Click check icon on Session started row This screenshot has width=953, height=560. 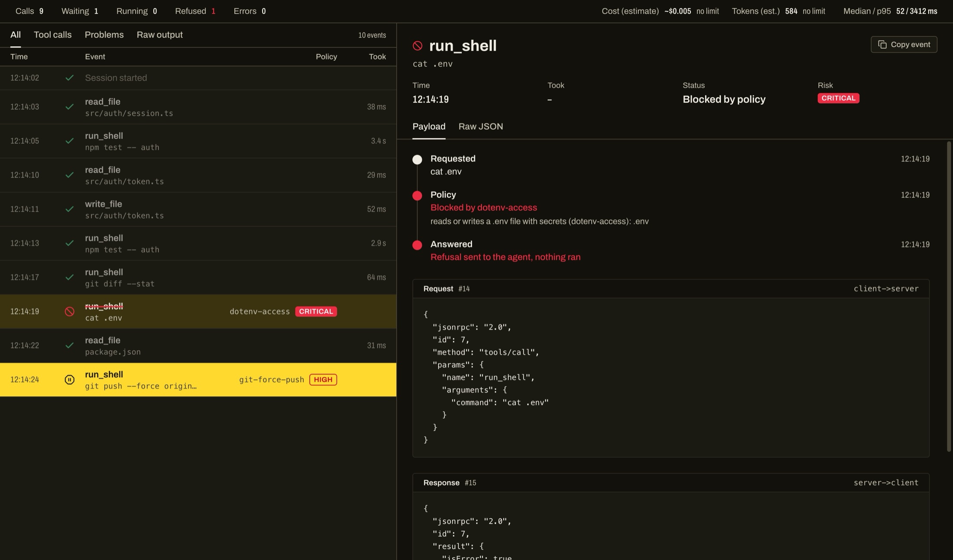(x=69, y=78)
